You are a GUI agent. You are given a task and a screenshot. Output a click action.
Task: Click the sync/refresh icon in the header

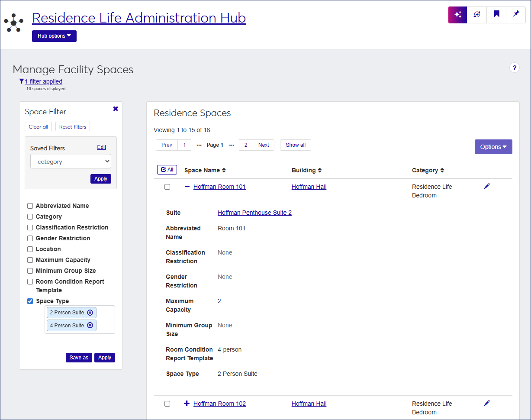pyautogui.click(x=476, y=15)
